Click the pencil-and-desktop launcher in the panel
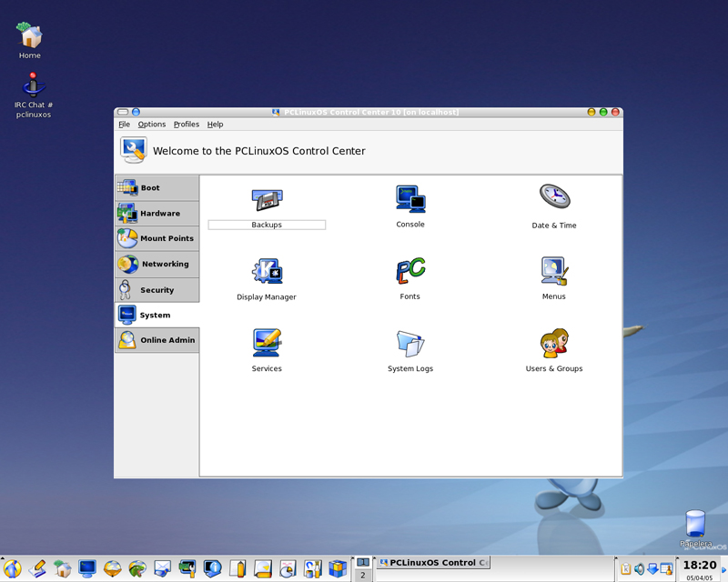 click(x=37, y=568)
